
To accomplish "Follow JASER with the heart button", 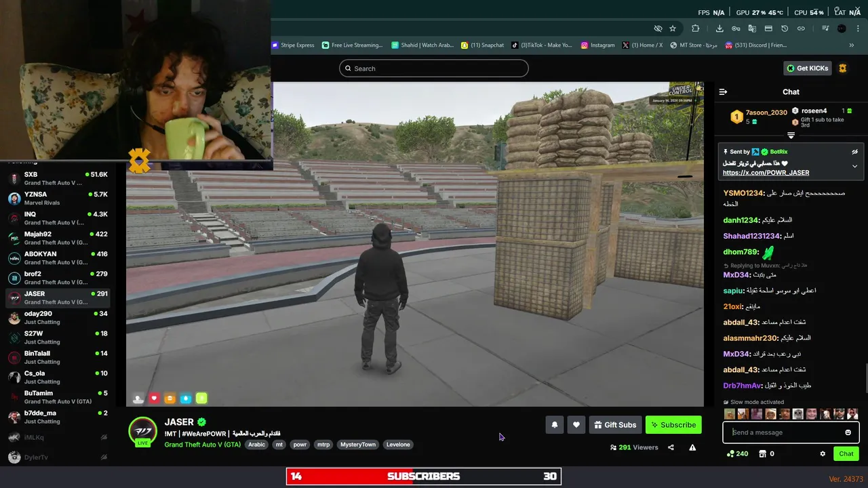I will pos(576,425).
